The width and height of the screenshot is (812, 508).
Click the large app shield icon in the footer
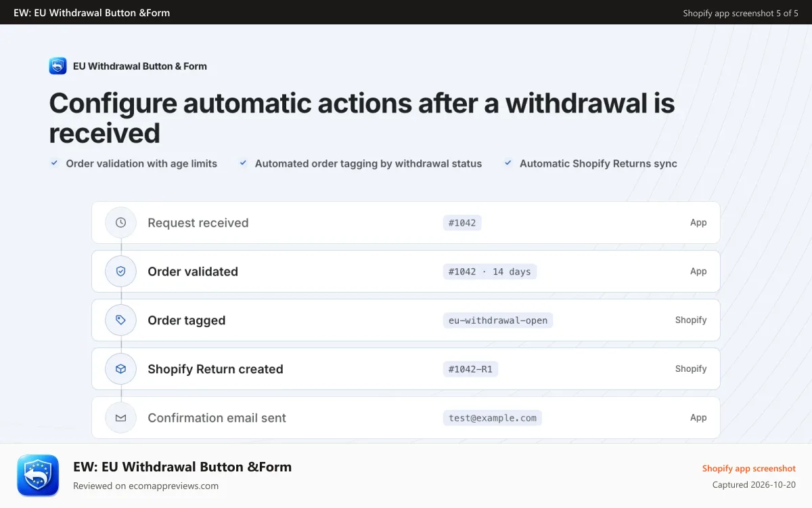point(39,476)
